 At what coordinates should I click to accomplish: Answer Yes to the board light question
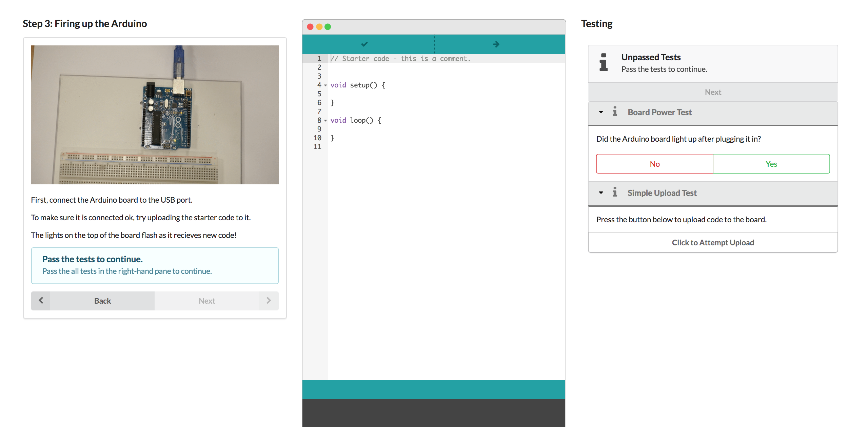[771, 164]
